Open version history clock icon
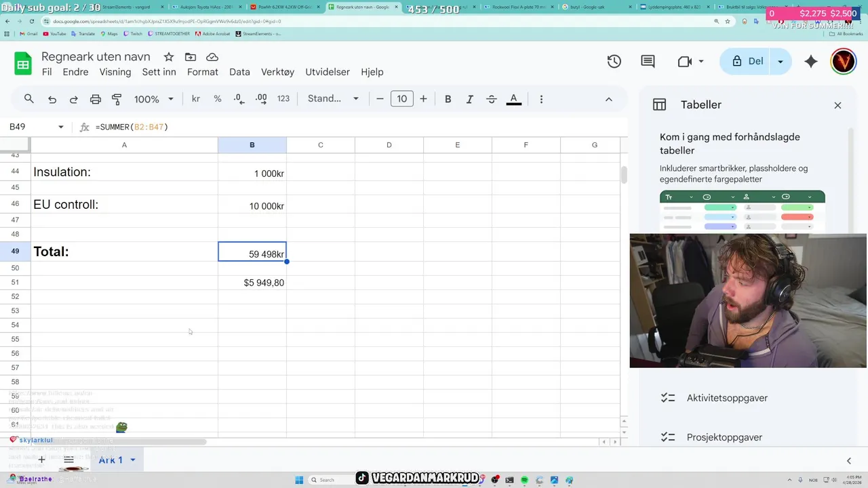Image resolution: width=868 pixels, height=488 pixels. point(614,61)
